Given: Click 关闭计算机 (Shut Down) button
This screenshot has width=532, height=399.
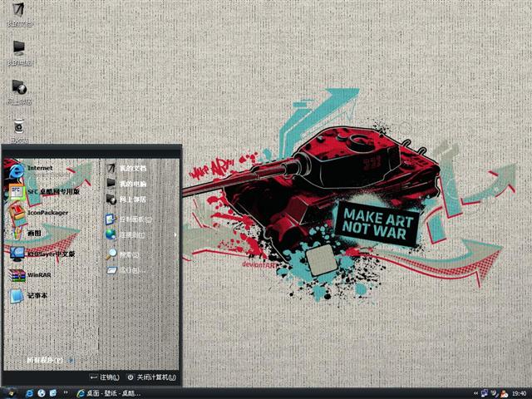Looking at the screenshot, I should coord(151,377).
